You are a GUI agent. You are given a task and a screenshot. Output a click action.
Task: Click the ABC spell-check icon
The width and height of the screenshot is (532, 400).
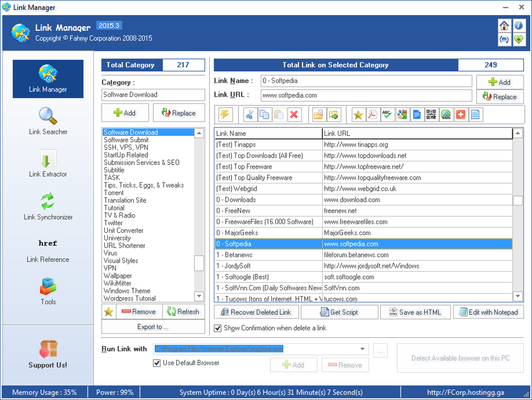point(387,115)
